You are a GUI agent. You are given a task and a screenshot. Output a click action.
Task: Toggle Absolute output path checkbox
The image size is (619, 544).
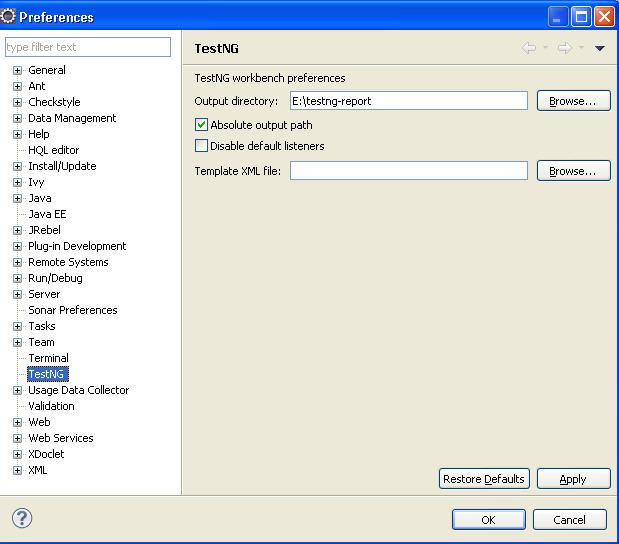[x=201, y=125]
